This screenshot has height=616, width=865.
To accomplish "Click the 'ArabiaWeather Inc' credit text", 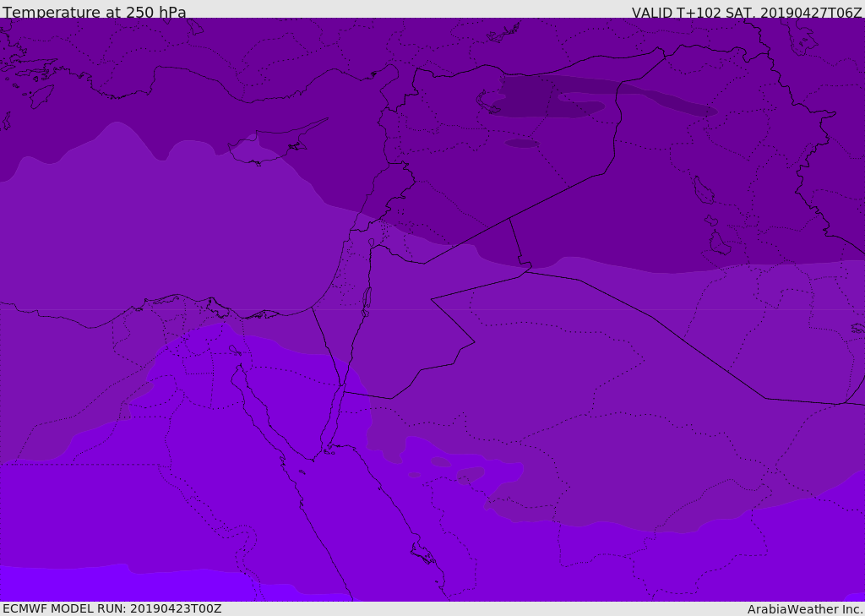I will (x=804, y=609).
